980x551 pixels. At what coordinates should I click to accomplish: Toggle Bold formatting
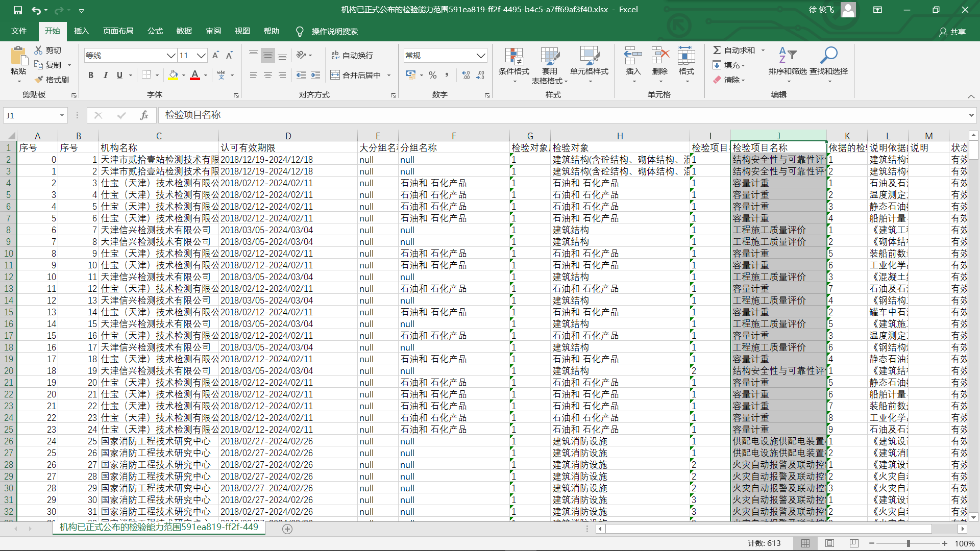point(91,75)
